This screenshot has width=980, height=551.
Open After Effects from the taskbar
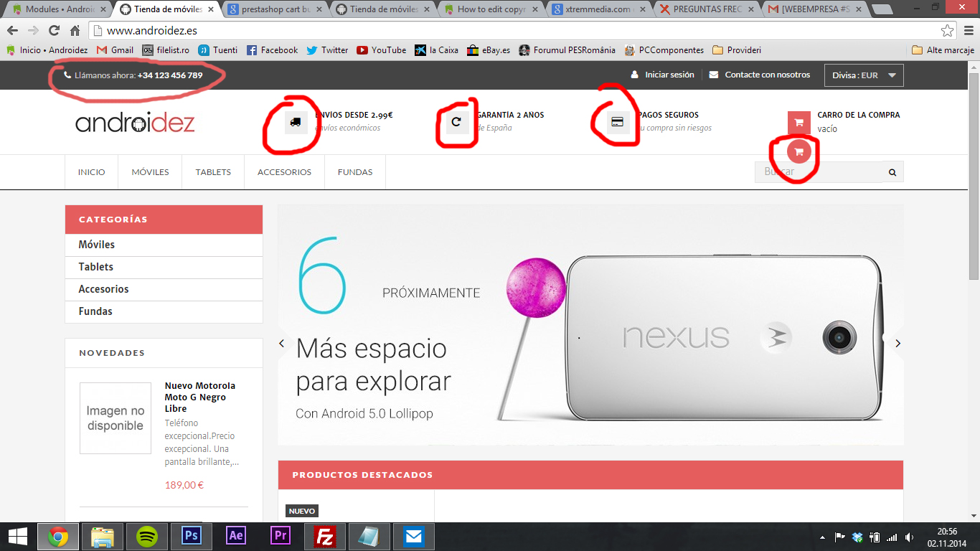236,537
